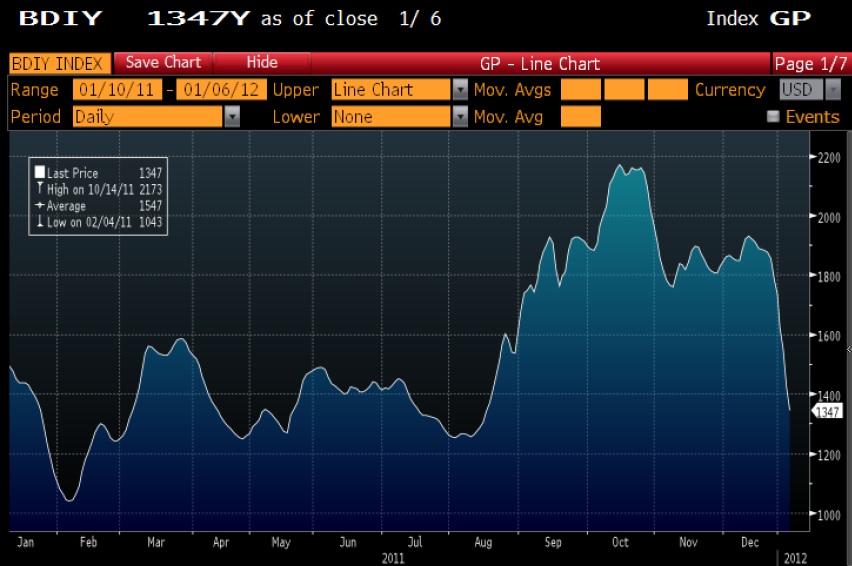
Task: Expand Lower None dropdown arrow
Action: pos(460,116)
